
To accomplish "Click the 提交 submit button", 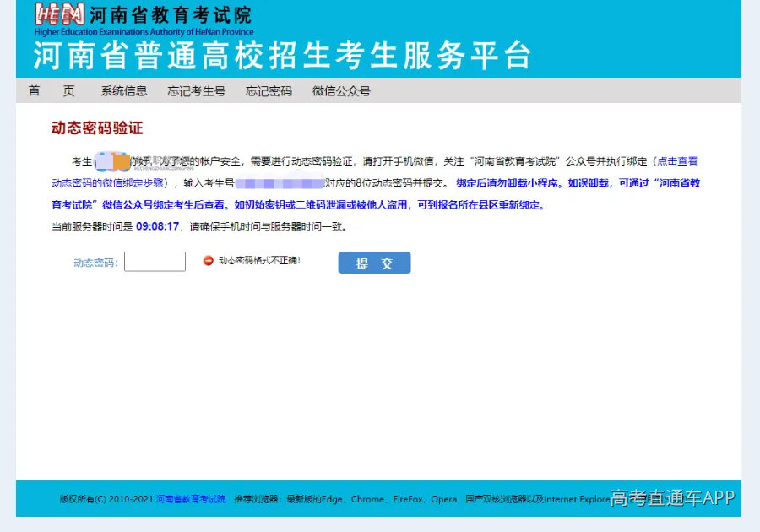I will tap(374, 262).
